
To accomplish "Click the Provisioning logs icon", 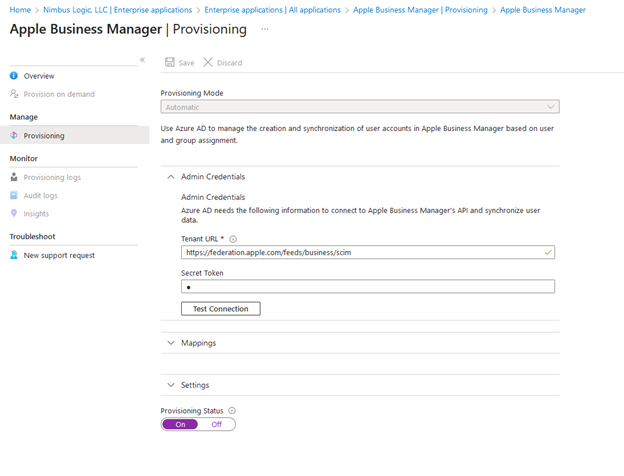I will (x=14, y=177).
